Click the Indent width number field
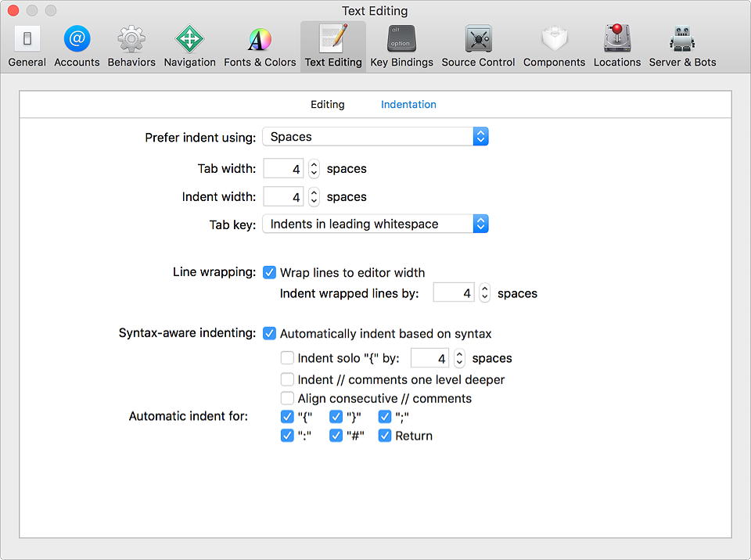The width and height of the screenshot is (751, 560). point(283,197)
